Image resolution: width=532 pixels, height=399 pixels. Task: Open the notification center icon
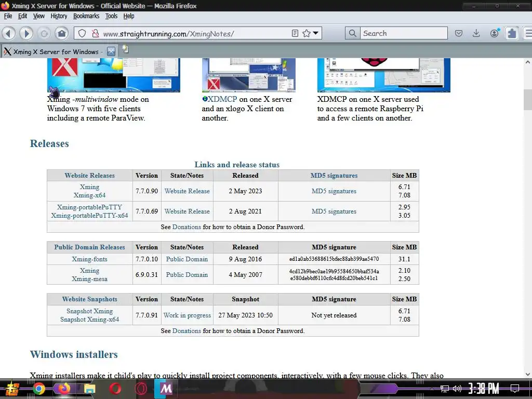(515, 389)
